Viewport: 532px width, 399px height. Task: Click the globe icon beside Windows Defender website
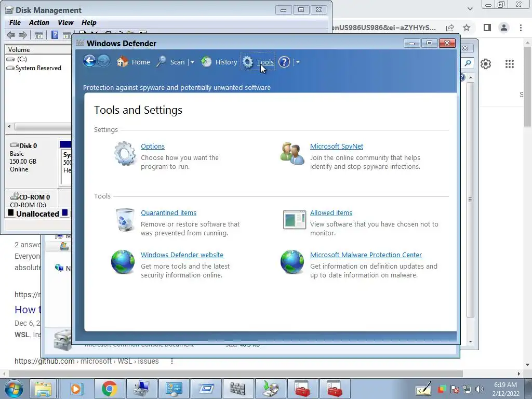click(123, 262)
